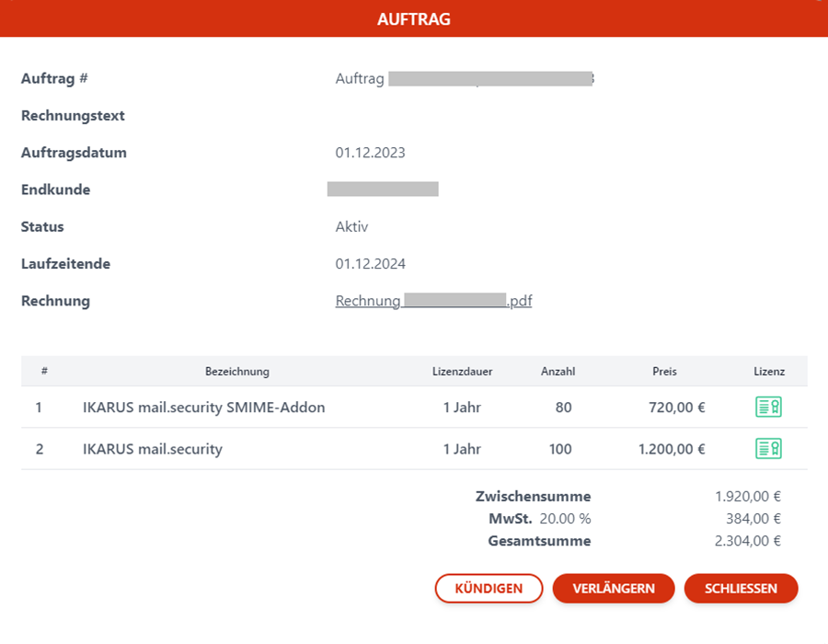Open license icon in the 100-count mail.security row

[768, 449]
